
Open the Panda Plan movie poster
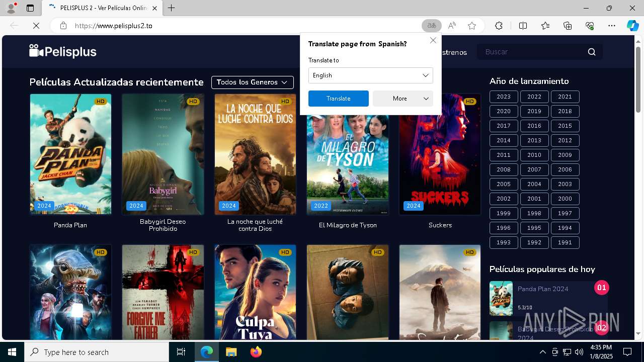(x=70, y=154)
